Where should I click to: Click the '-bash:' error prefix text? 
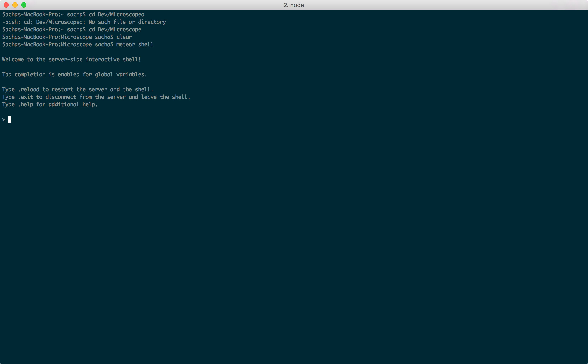click(11, 22)
